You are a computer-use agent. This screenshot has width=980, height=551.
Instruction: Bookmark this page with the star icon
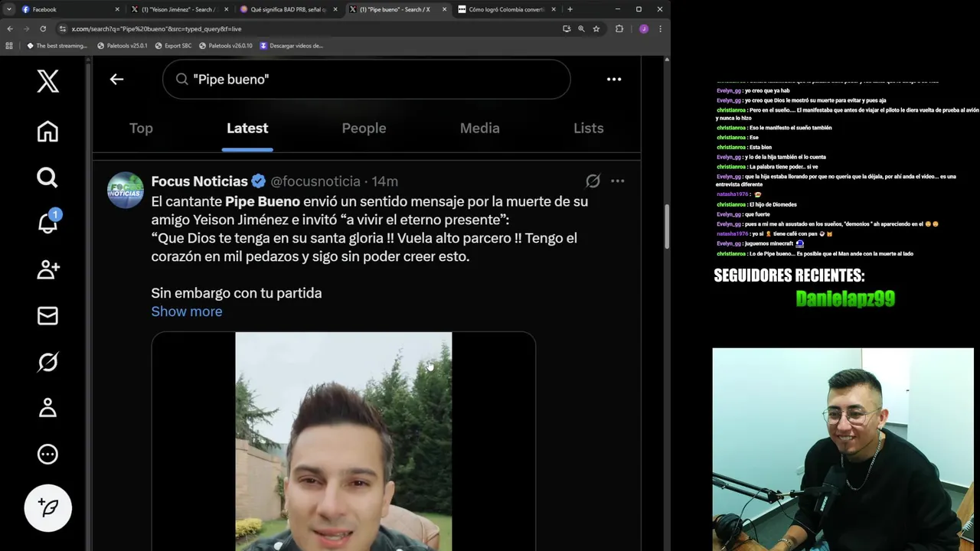coord(596,28)
